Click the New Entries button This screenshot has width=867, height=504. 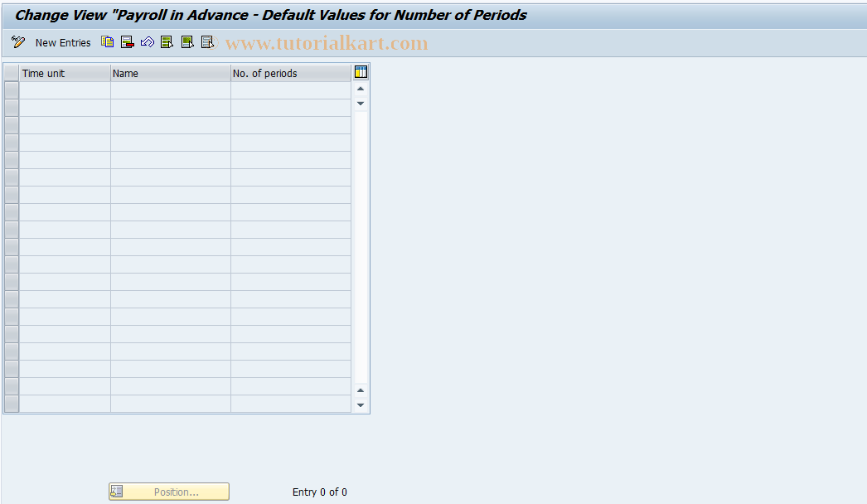(x=63, y=42)
